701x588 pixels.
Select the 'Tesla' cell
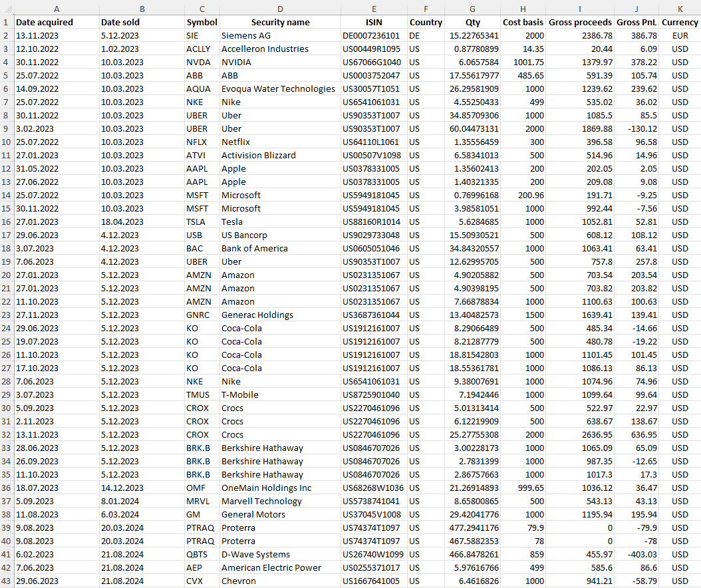pyautogui.click(x=280, y=221)
